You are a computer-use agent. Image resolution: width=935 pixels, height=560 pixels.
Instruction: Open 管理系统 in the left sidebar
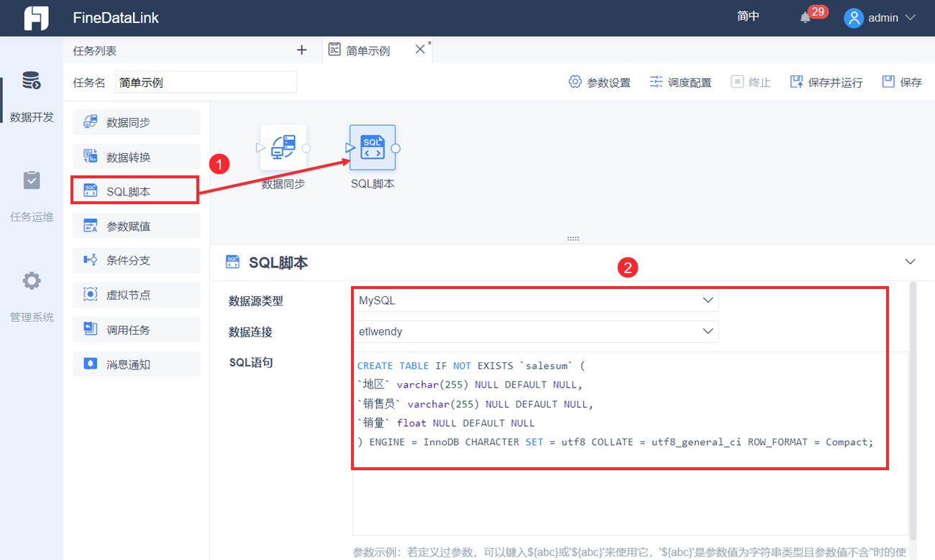point(32,295)
